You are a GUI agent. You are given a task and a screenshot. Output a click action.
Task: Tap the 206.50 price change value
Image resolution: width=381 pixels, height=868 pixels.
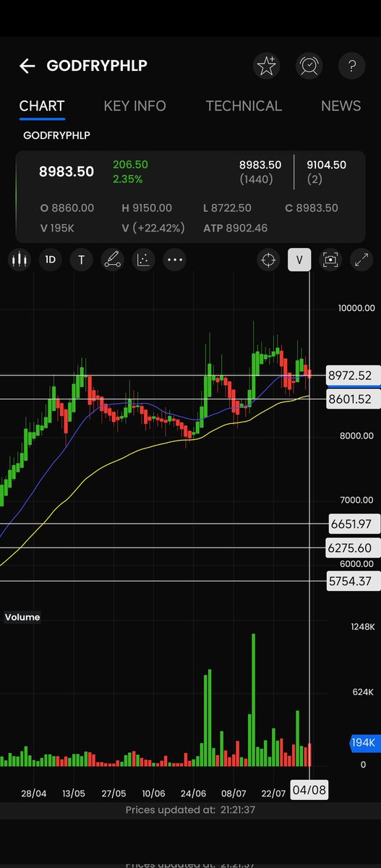[130, 165]
